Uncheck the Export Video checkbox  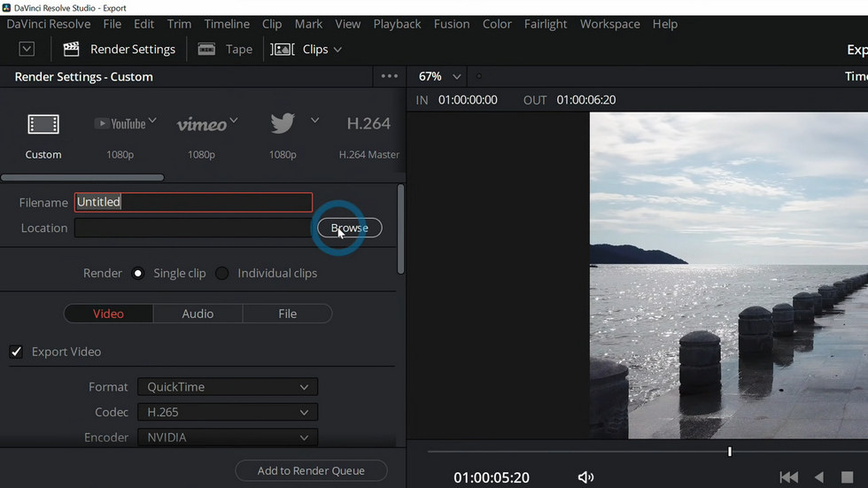tap(16, 352)
